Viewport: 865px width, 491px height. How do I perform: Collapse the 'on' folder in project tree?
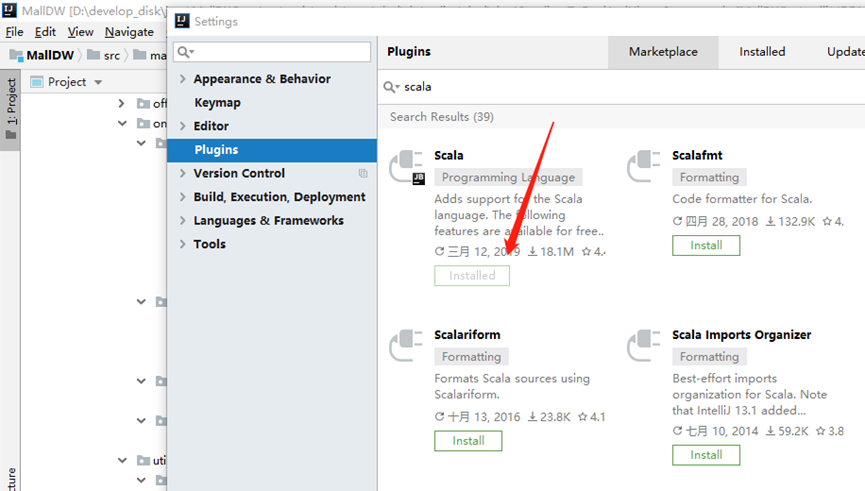[122, 124]
